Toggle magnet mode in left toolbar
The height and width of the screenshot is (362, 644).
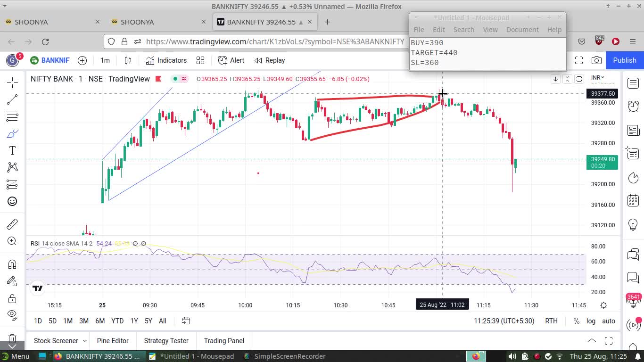(13, 264)
